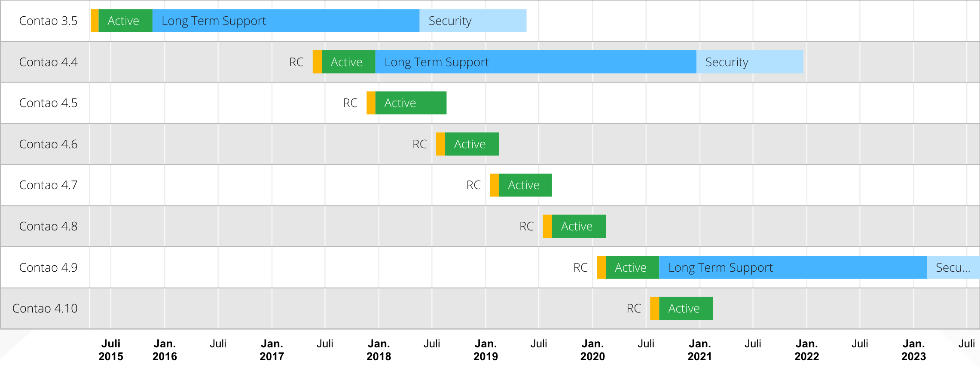Click the Jan. 2019 axis label
980x377 pixels.
click(486, 350)
